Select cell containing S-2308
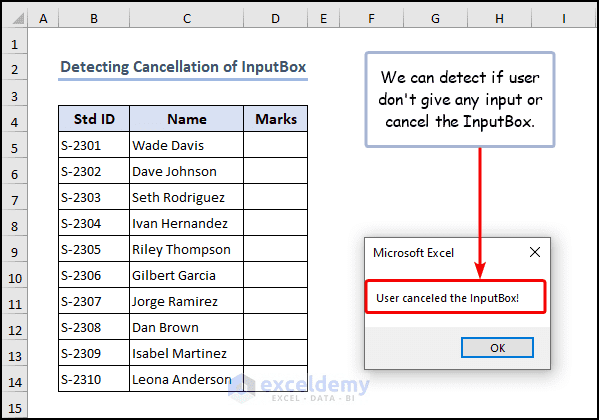The height and width of the screenshot is (420, 599). (94, 327)
